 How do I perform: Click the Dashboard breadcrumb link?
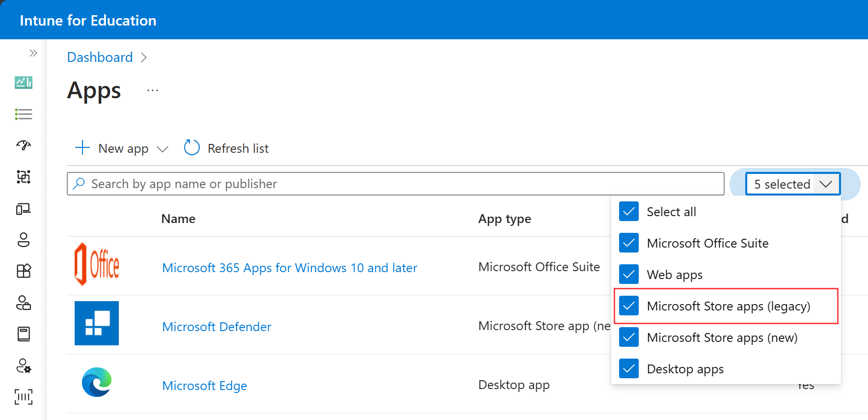pyautogui.click(x=100, y=57)
